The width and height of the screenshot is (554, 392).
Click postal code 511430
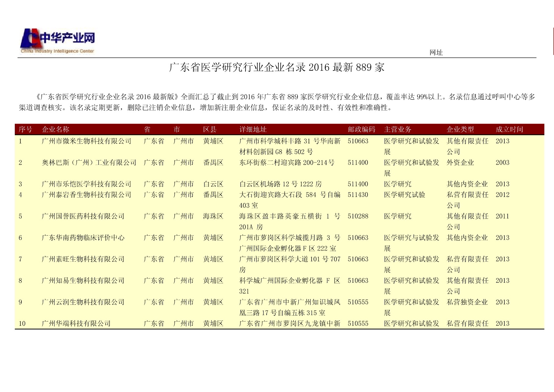click(358, 195)
